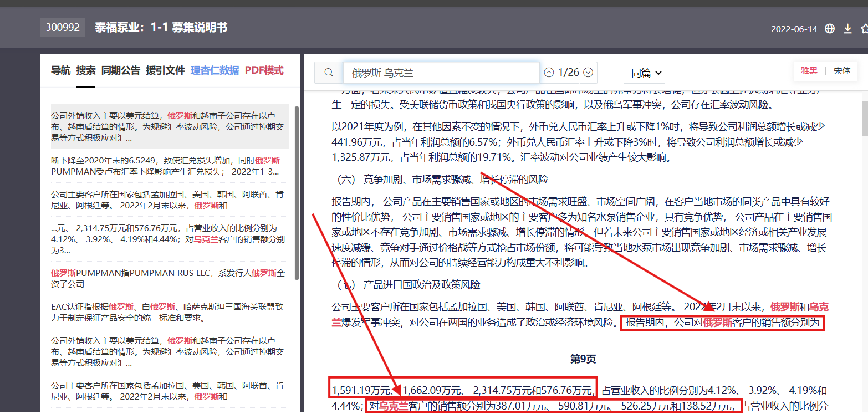Click the magnifier search icon

[x=329, y=73]
